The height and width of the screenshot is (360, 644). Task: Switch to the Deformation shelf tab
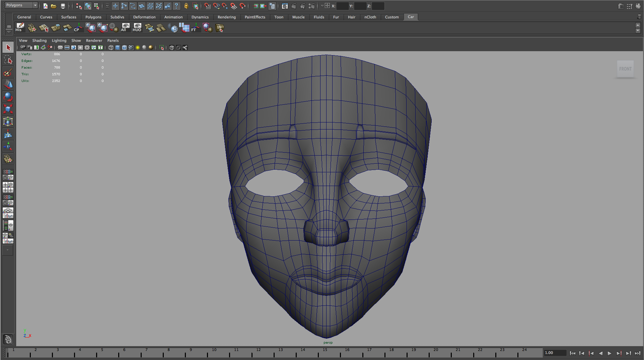(144, 17)
